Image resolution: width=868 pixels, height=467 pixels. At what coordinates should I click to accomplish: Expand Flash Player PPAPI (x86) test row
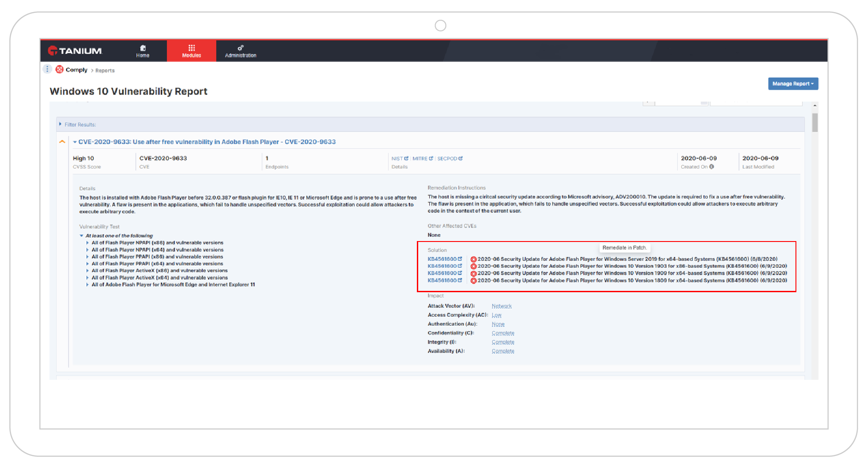point(87,257)
